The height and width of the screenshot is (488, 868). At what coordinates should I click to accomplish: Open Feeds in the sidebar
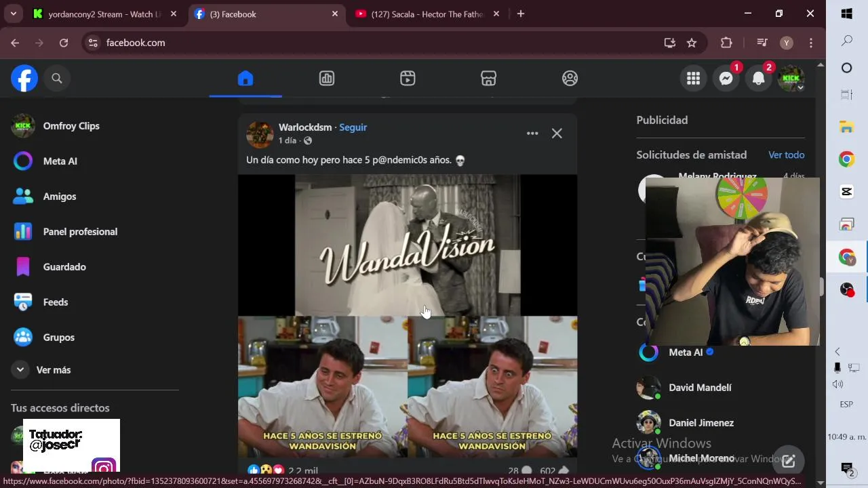pos(95,302)
